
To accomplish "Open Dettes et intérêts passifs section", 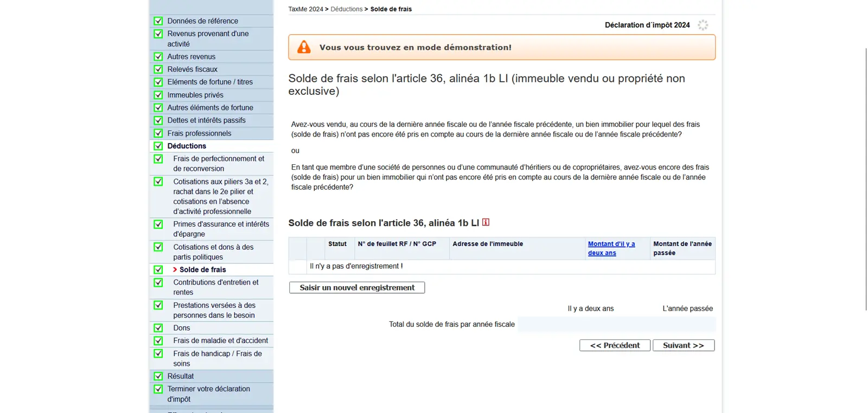I will [x=206, y=120].
